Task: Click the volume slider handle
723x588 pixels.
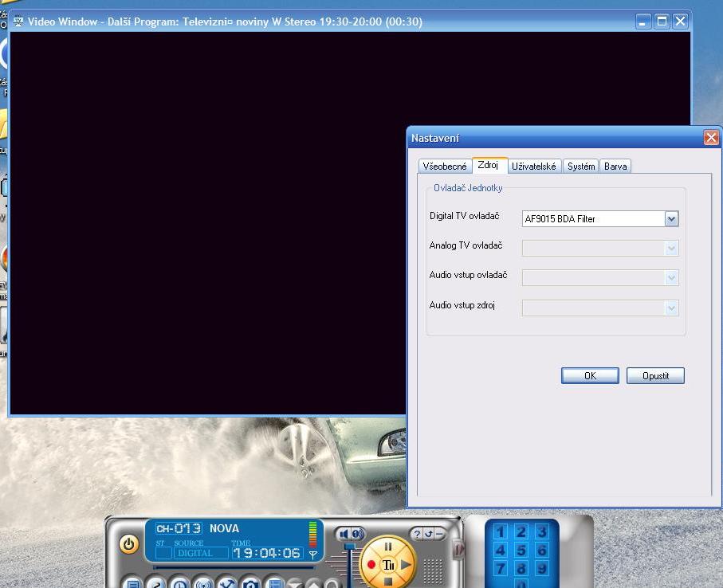Action: tap(350, 546)
